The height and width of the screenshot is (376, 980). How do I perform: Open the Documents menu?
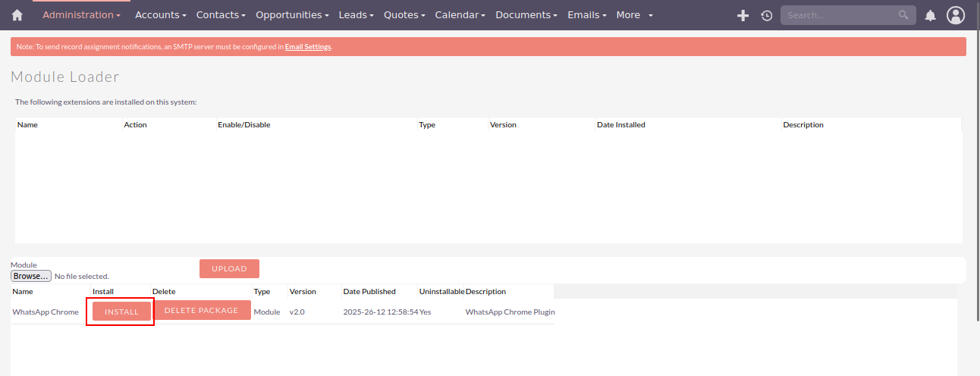click(526, 15)
